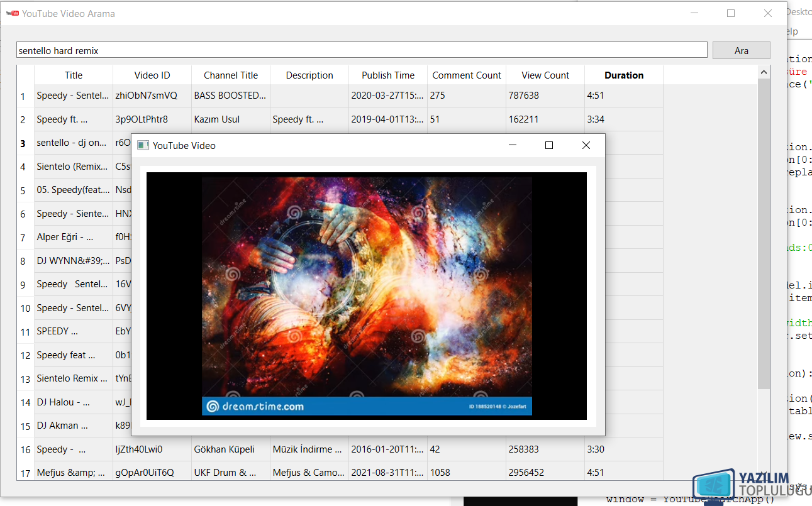The width and height of the screenshot is (812, 506).
Task: Click title cell DJ WYNN&#39;...
Action: [74, 261]
